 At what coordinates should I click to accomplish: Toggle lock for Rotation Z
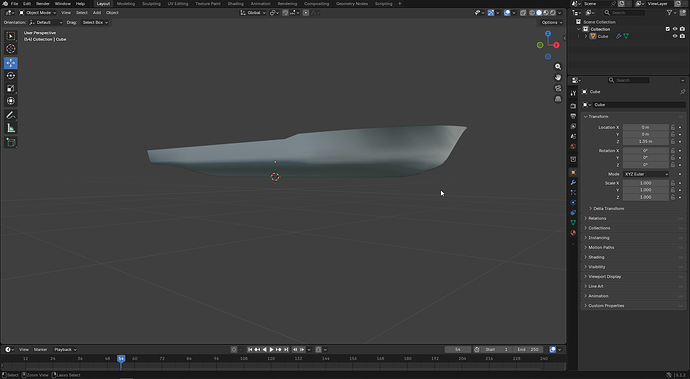[673, 165]
